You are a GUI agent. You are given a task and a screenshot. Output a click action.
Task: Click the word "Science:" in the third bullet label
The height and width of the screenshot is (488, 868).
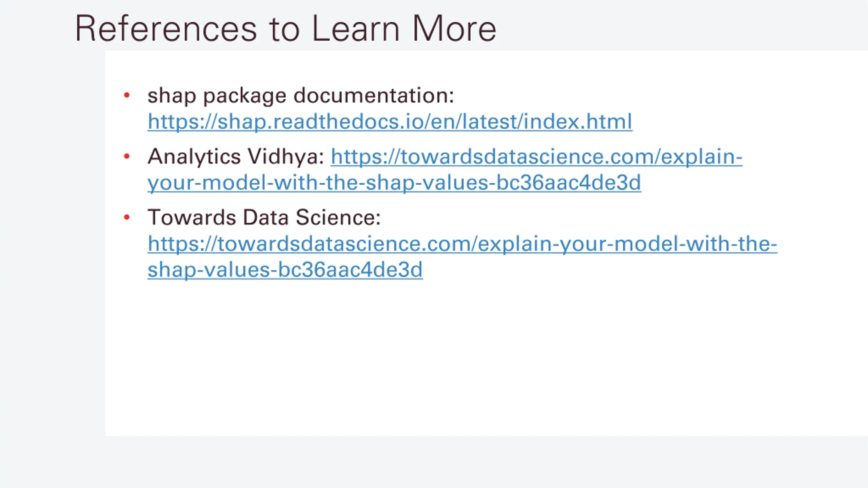(338, 217)
